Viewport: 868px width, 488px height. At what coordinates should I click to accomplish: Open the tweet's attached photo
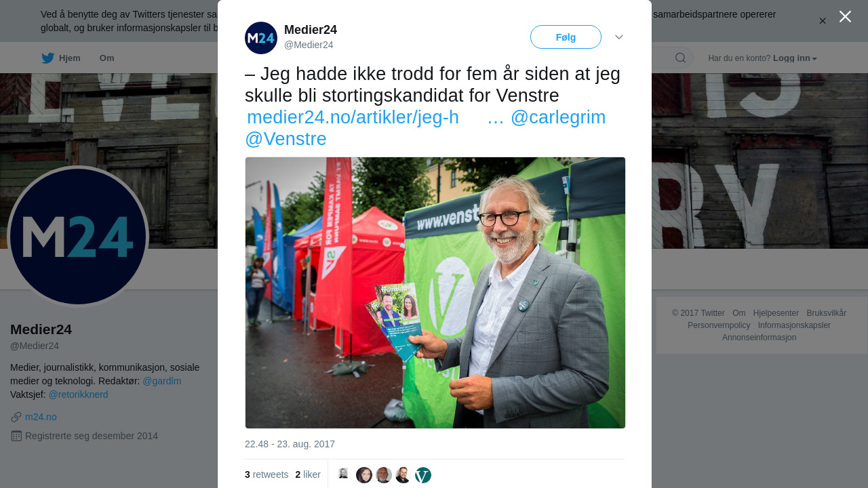(x=435, y=293)
